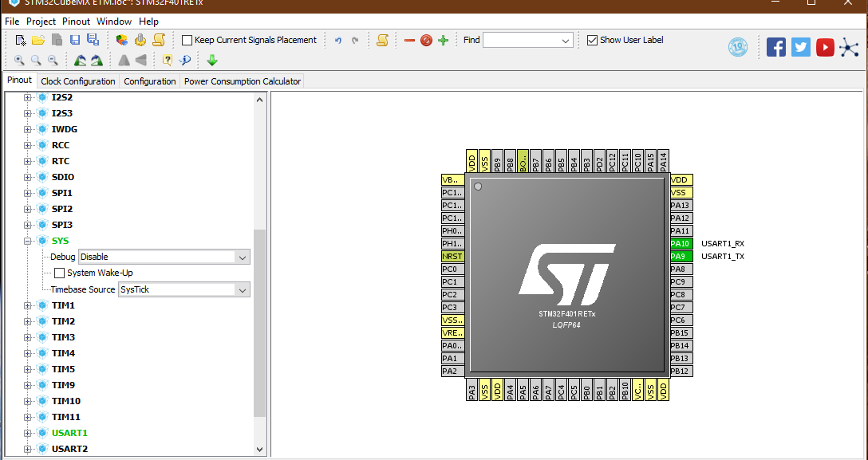Click the green plus icon

[x=443, y=41]
